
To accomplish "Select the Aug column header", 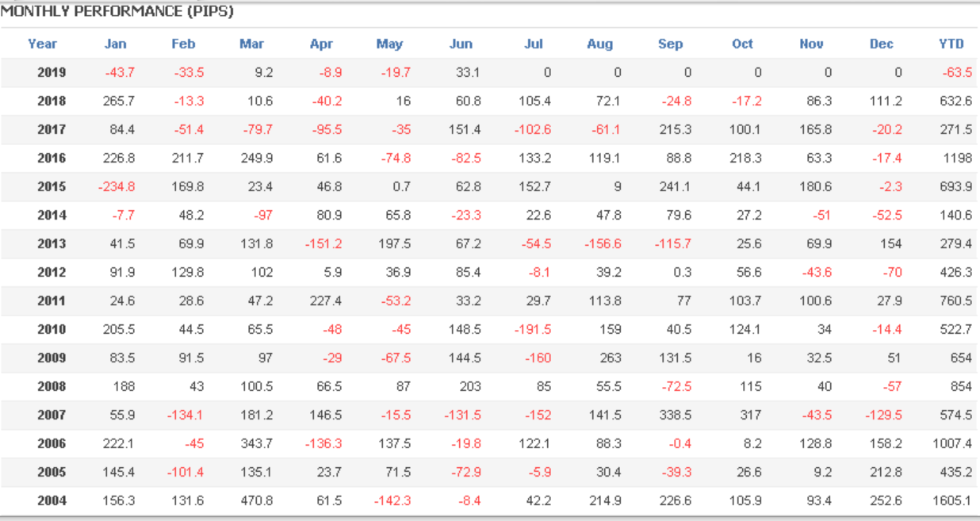I will (600, 44).
